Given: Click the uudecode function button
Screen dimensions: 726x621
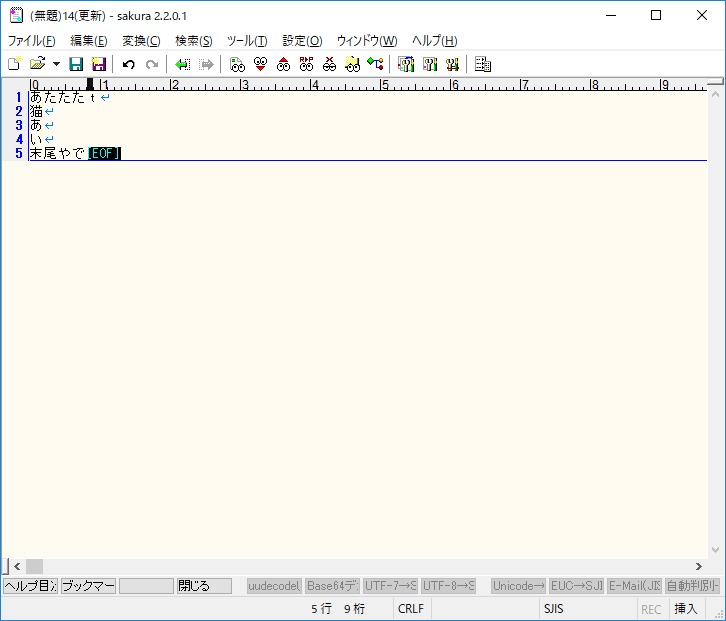Looking at the screenshot, I should pyautogui.click(x=274, y=586).
